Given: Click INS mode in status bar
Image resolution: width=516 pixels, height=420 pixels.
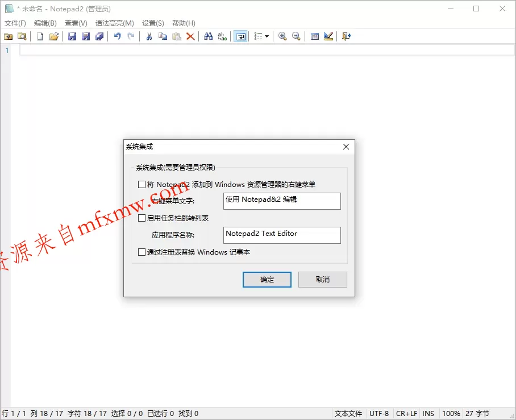Looking at the screenshot, I should 428,414.
